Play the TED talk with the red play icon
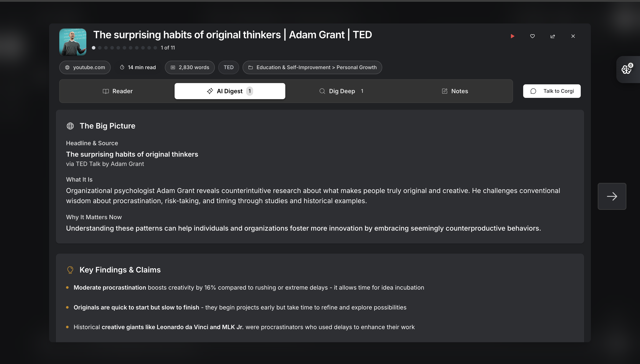640x364 pixels. (512, 36)
